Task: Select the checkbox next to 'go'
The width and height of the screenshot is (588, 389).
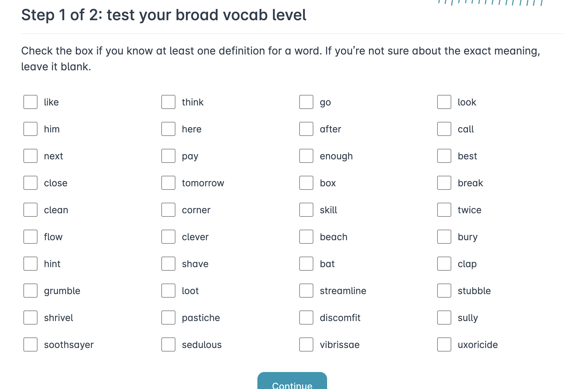Action: 306,102
